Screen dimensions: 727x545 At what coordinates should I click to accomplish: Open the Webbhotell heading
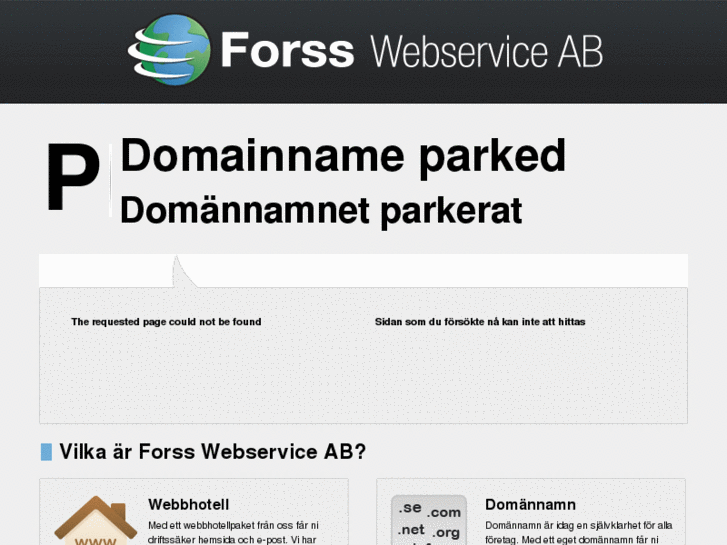189,505
